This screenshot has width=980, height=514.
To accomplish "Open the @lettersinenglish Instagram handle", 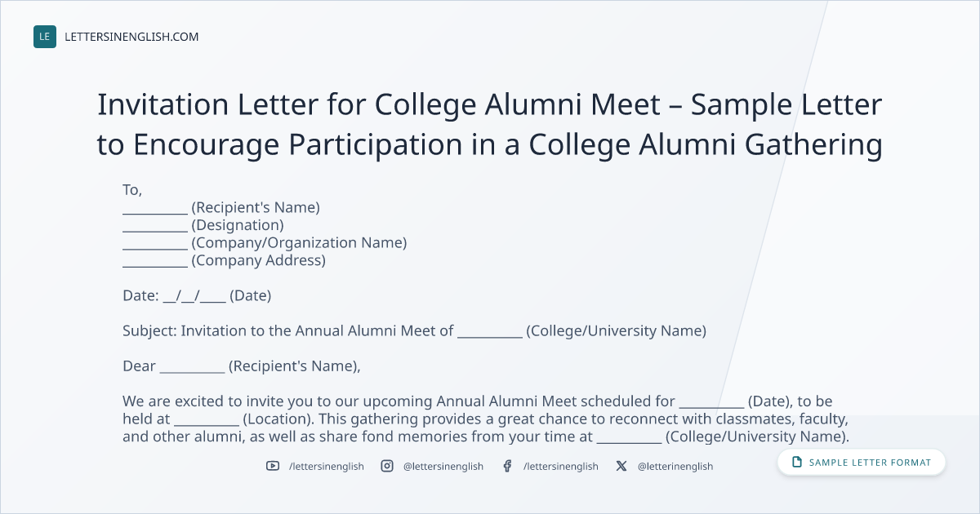I will click(x=443, y=466).
